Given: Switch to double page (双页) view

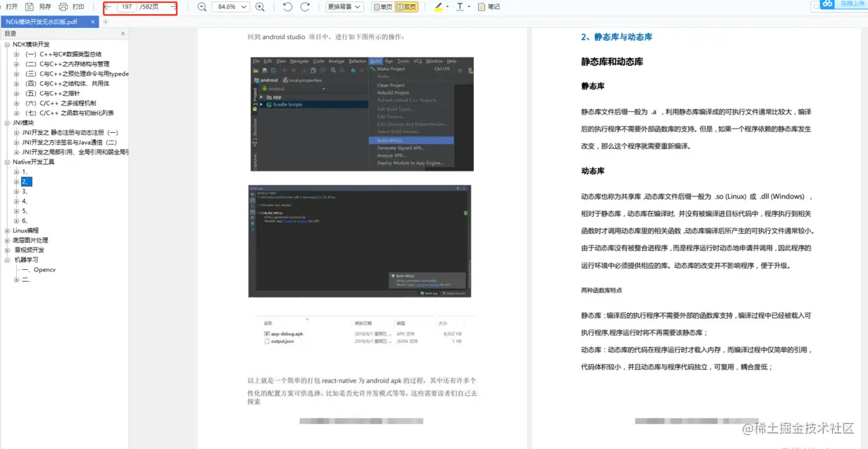Looking at the screenshot, I should tap(407, 6).
